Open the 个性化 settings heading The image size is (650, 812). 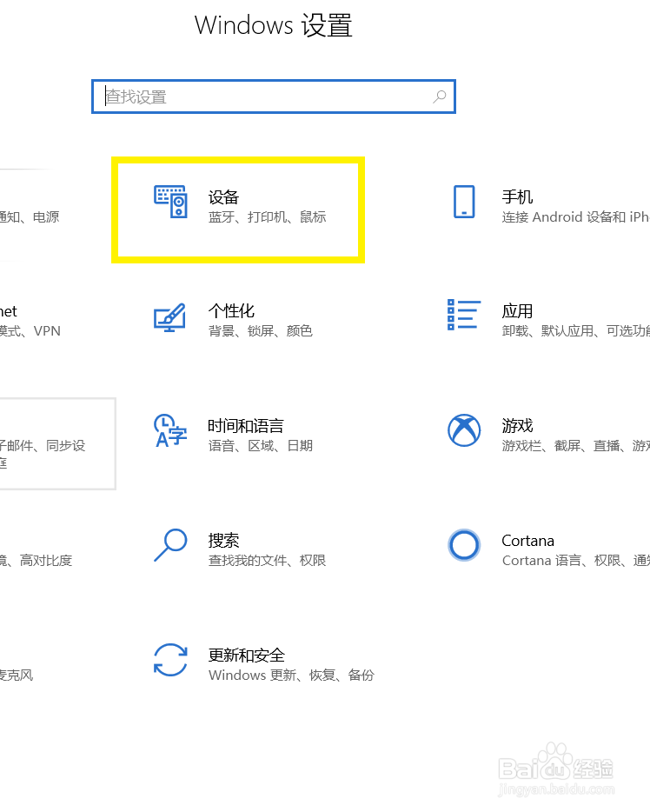231,311
